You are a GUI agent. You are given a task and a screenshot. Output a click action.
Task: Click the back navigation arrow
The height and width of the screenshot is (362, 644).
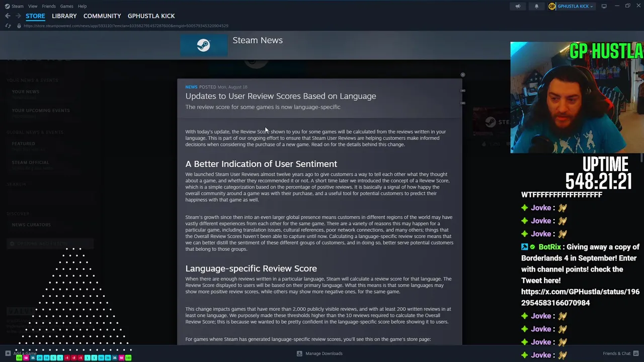[x=8, y=16]
